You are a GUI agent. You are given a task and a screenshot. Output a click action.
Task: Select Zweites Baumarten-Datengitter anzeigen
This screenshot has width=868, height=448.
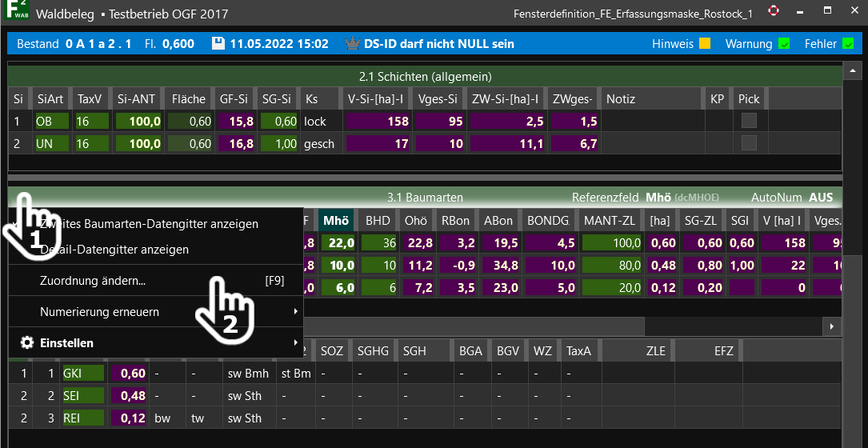149,224
